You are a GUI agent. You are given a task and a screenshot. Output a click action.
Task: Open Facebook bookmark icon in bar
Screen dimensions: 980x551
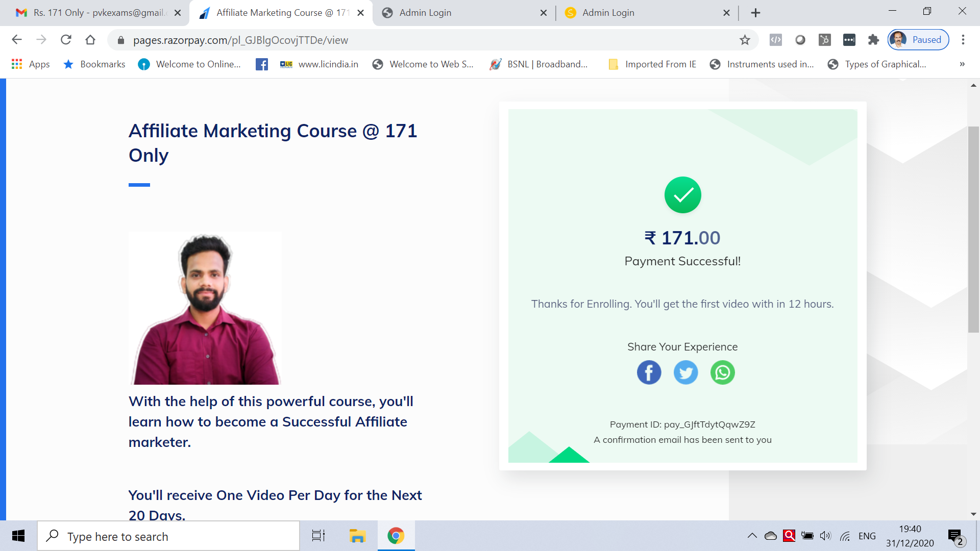262,64
